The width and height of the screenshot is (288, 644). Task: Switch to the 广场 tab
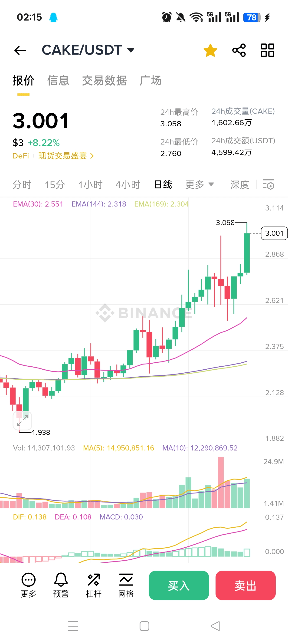coord(150,80)
